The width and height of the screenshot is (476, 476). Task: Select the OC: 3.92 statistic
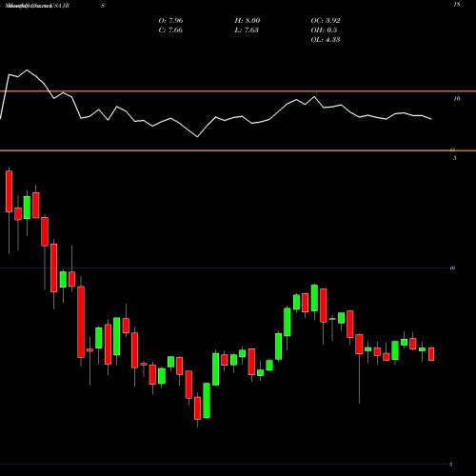[x=326, y=21]
